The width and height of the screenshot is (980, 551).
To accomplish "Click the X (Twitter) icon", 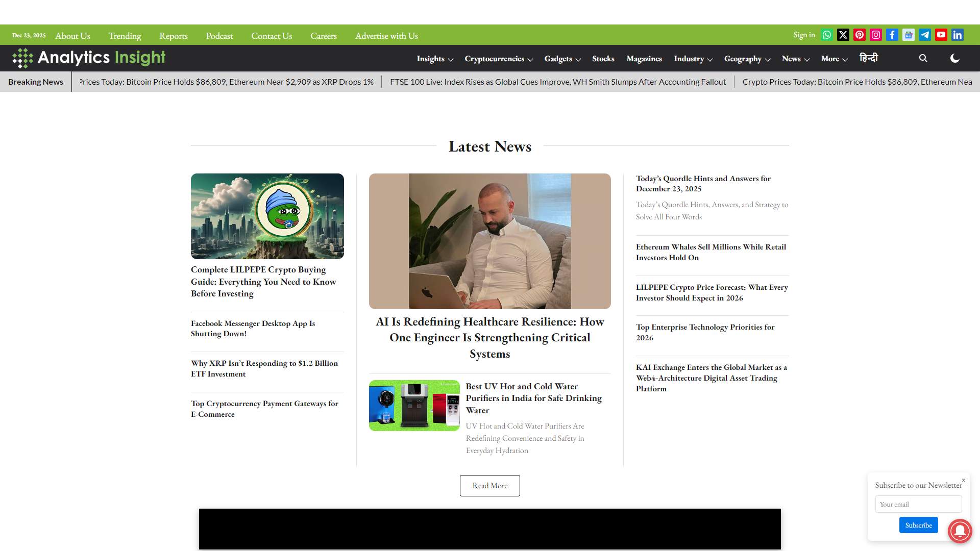I will [843, 35].
